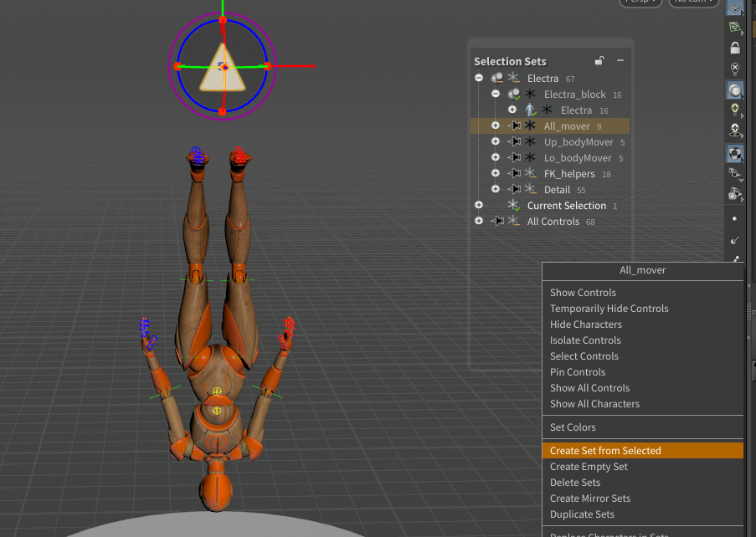Select the Current Selection row label

tap(567, 206)
